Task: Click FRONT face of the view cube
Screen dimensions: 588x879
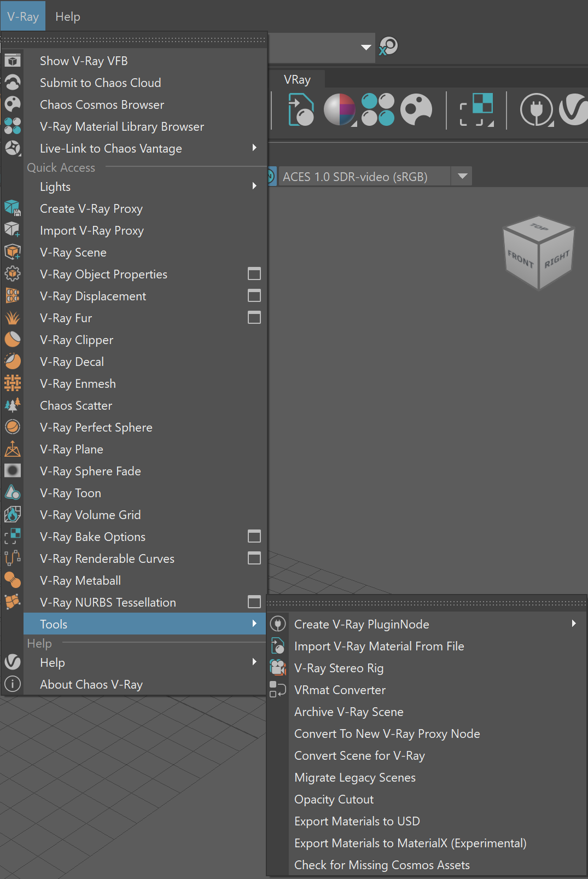Action: point(520,259)
